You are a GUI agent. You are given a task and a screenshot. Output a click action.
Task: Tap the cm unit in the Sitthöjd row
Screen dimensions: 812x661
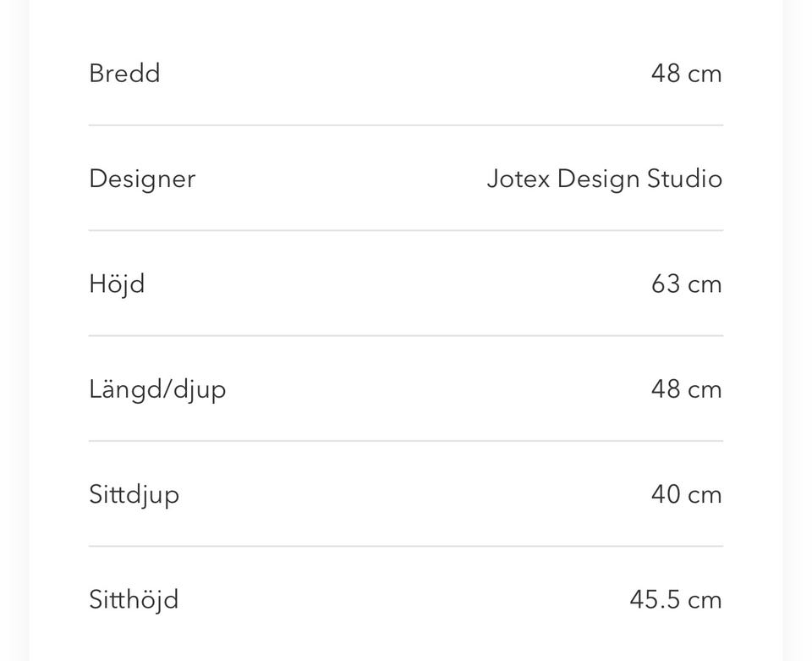(705, 600)
